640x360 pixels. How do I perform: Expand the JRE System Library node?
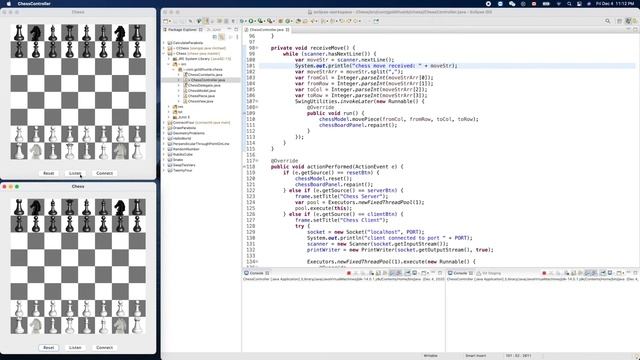(169, 59)
